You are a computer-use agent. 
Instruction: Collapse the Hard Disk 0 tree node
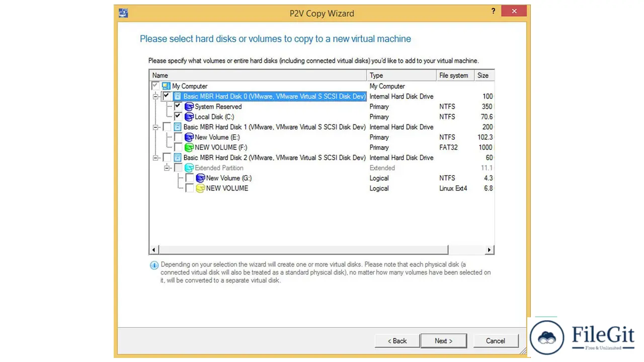coord(155,96)
